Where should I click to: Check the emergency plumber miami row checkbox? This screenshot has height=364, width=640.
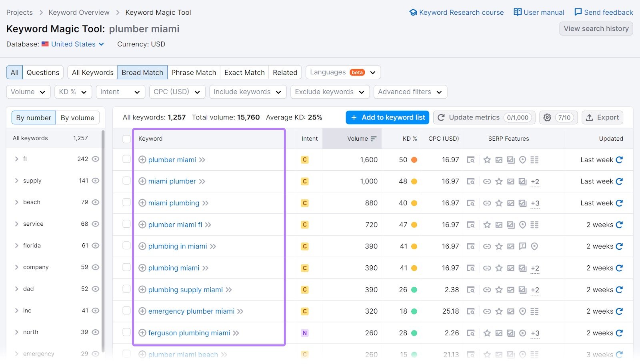126,311
